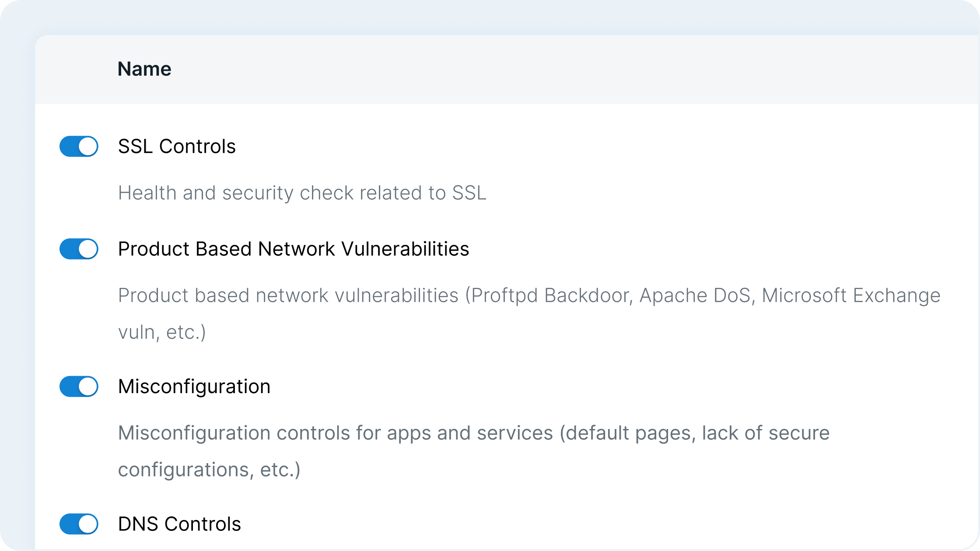This screenshot has height=551, width=980.
Task: Turn off Product Based Network Vulnerabilities switch
Action: click(79, 249)
